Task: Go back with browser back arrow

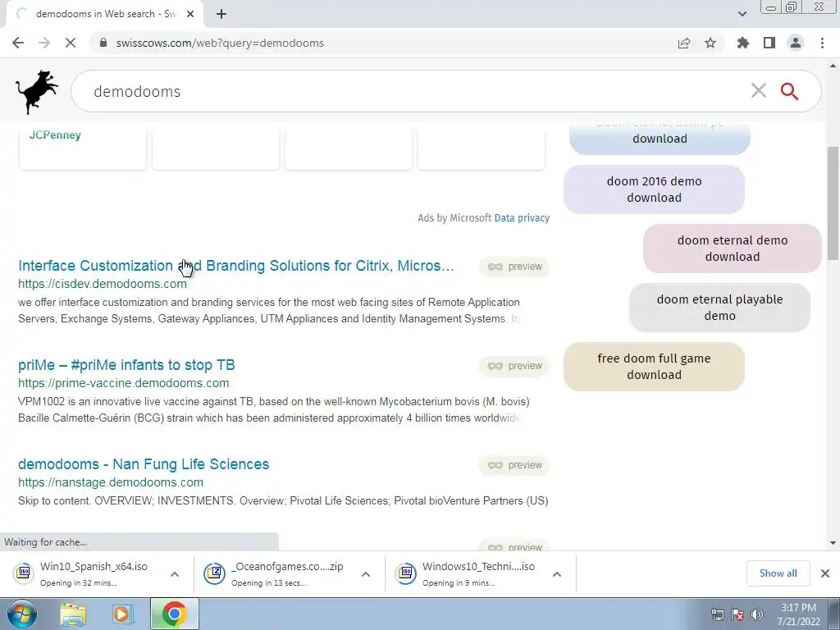Action: point(18,43)
